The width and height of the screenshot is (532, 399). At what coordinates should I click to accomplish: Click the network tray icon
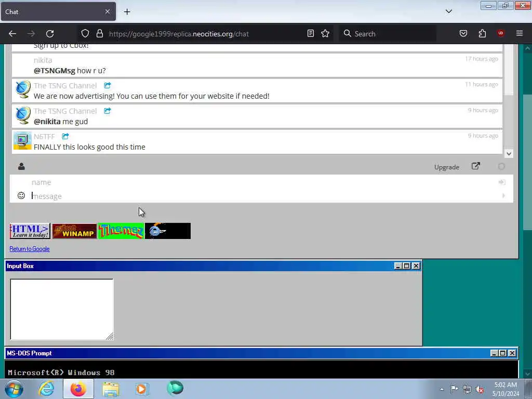467,389
